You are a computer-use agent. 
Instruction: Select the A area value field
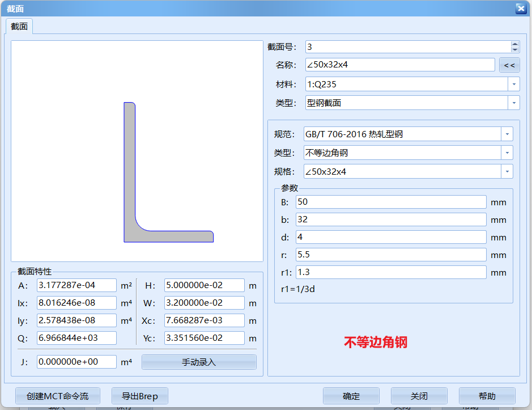coord(76,285)
